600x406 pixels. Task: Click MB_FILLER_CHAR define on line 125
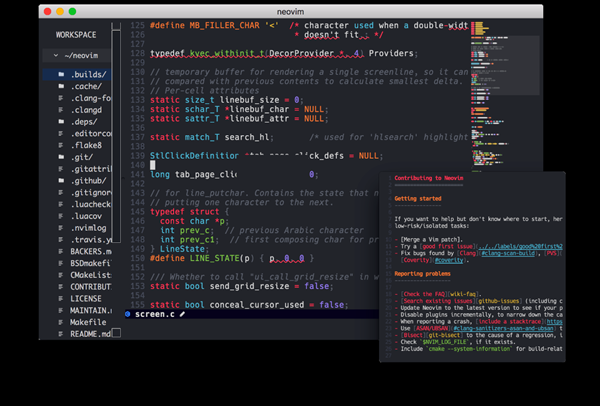[x=225, y=25]
